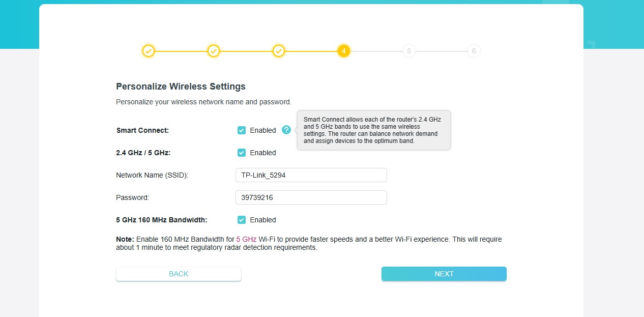This screenshot has height=317, width=644.
Task: Click the Network Name (SSID) field
Action: pyautogui.click(x=311, y=175)
